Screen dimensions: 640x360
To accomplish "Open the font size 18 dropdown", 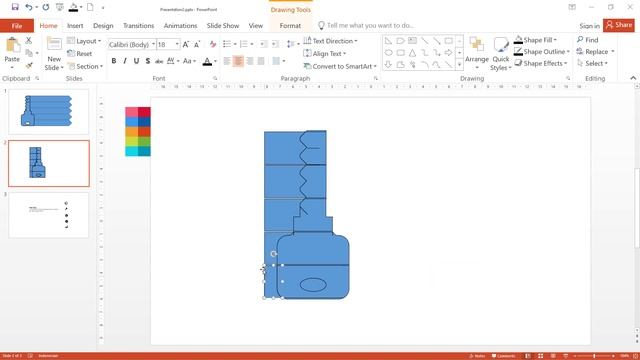I will coord(177,44).
